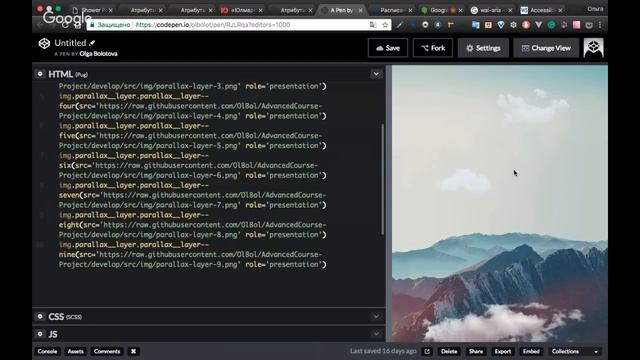
Task: Close the wai-aria browser tab
Action: tap(510, 10)
